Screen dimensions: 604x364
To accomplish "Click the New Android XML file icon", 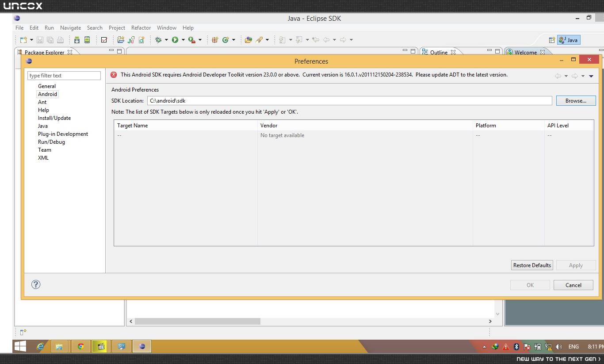I will [141, 40].
